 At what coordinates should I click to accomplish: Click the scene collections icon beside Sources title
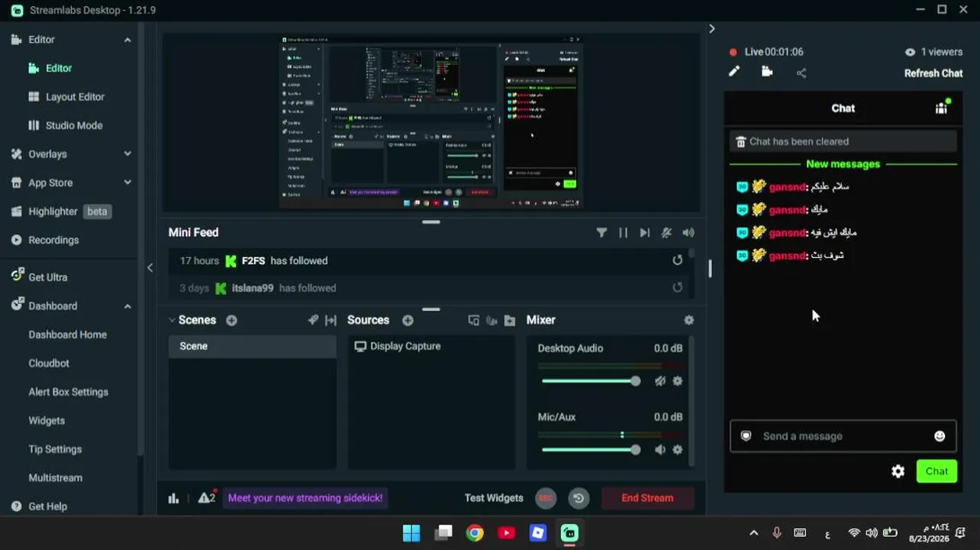pyautogui.click(x=473, y=321)
